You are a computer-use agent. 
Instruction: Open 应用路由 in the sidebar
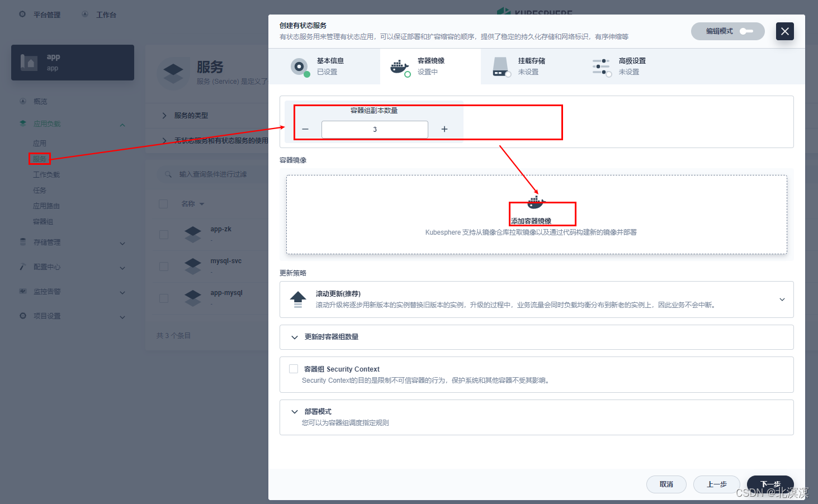point(46,206)
